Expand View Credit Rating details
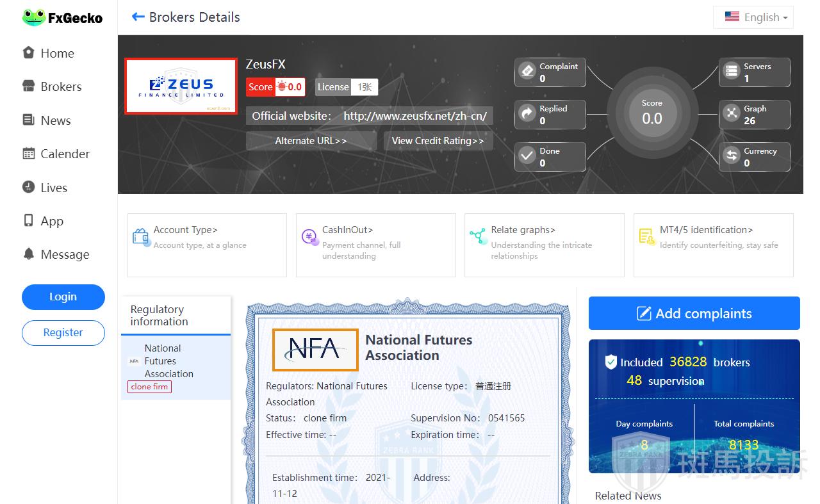The image size is (820, 504). point(438,141)
